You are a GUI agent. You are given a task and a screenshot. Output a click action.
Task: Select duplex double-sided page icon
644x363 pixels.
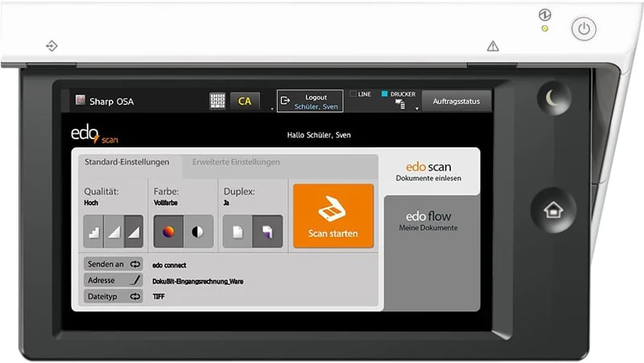[x=267, y=232]
